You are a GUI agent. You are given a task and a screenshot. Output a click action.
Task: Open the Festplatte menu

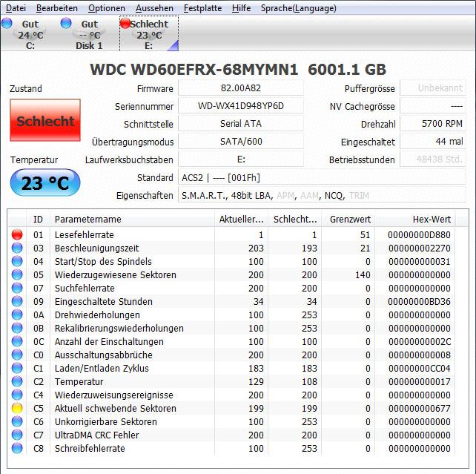pos(203,8)
